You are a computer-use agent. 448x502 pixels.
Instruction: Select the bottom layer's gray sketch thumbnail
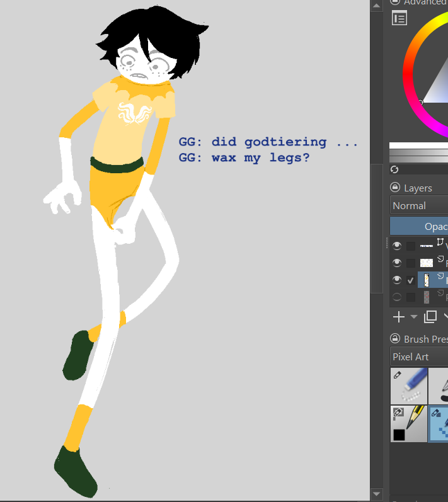coord(427,297)
